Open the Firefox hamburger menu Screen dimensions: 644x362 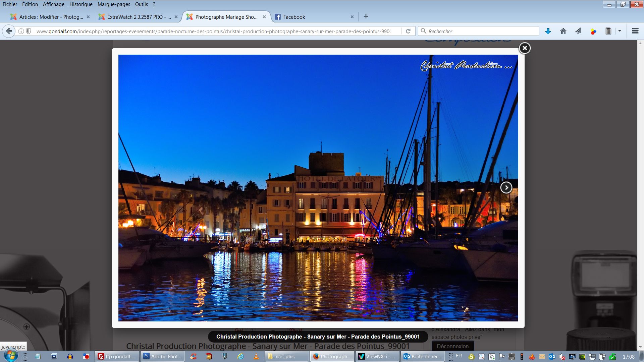tap(635, 31)
